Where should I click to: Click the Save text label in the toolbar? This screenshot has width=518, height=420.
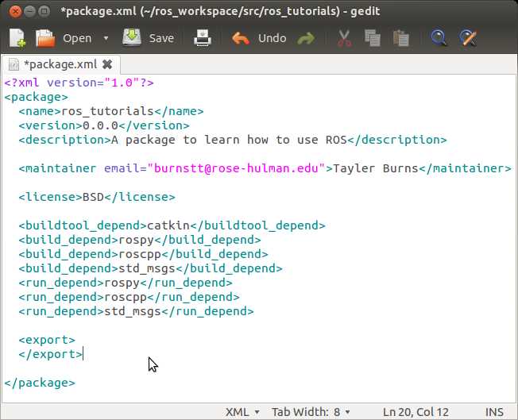pos(161,38)
